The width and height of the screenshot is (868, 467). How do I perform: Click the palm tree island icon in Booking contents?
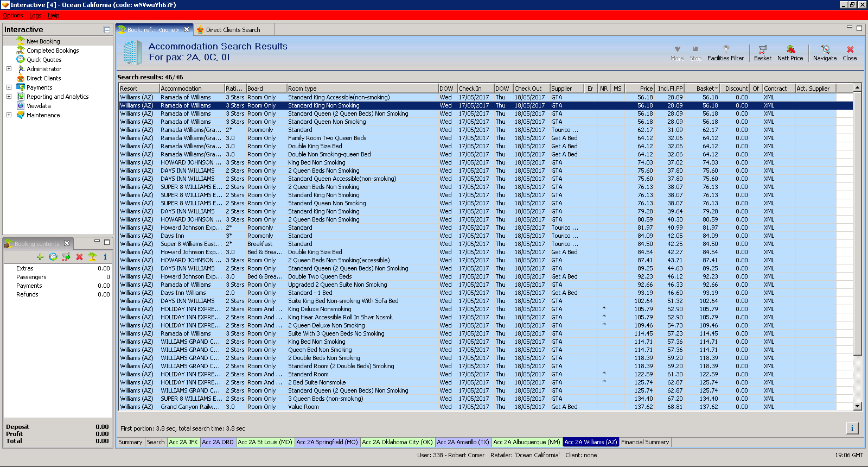click(x=92, y=257)
